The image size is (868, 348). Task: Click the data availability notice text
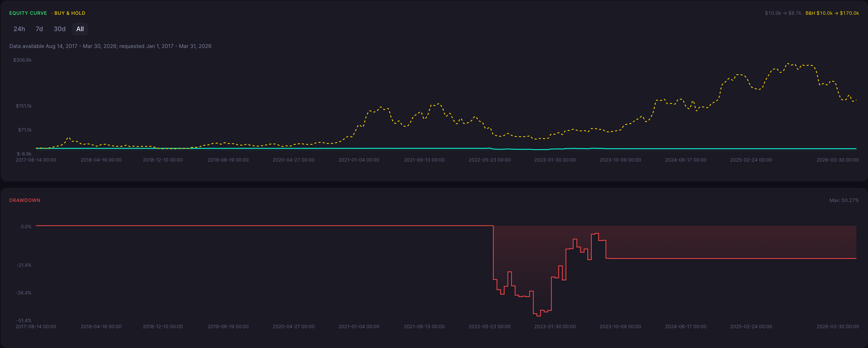click(x=110, y=46)
